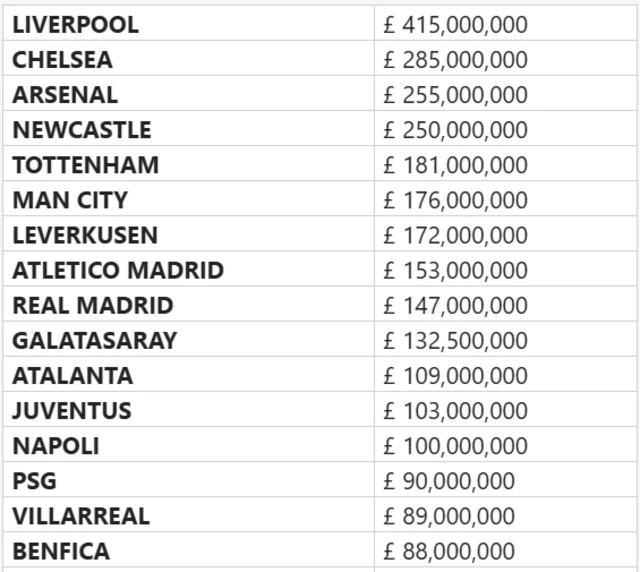Viewport: 640px width, 572px height.
Task: Click the JUVENTUS cell
Action: [72, 411]
